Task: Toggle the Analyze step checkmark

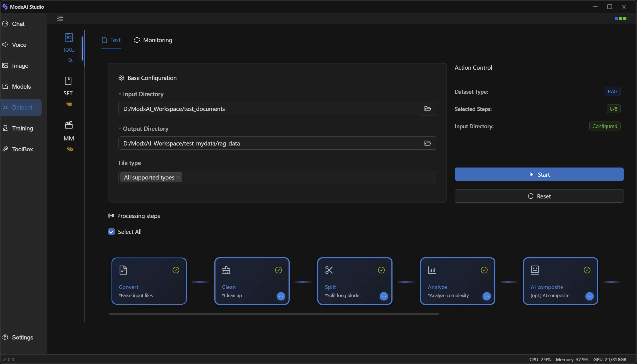Action: 484,270
